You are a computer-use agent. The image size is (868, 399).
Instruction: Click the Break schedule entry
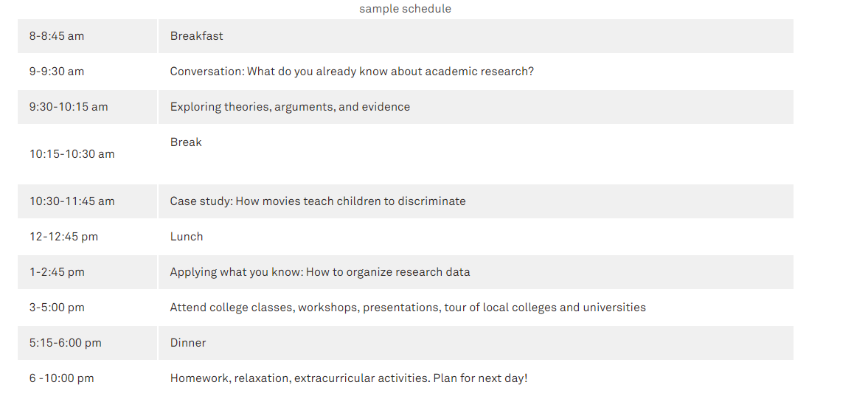(186, 142)
